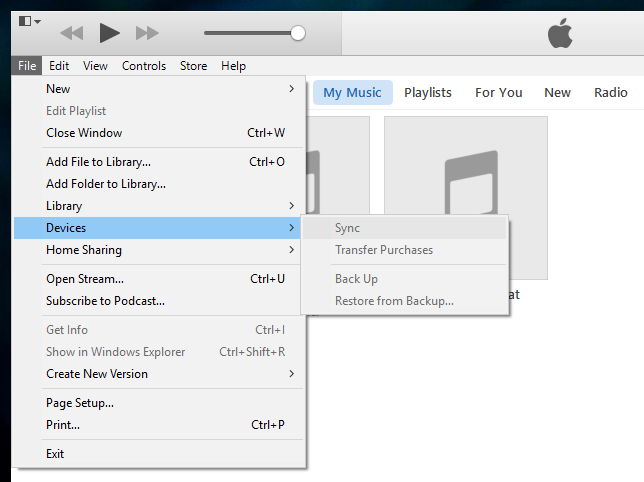
Task: Choose Exit to quit iTunes
Action: pos(159,454)
